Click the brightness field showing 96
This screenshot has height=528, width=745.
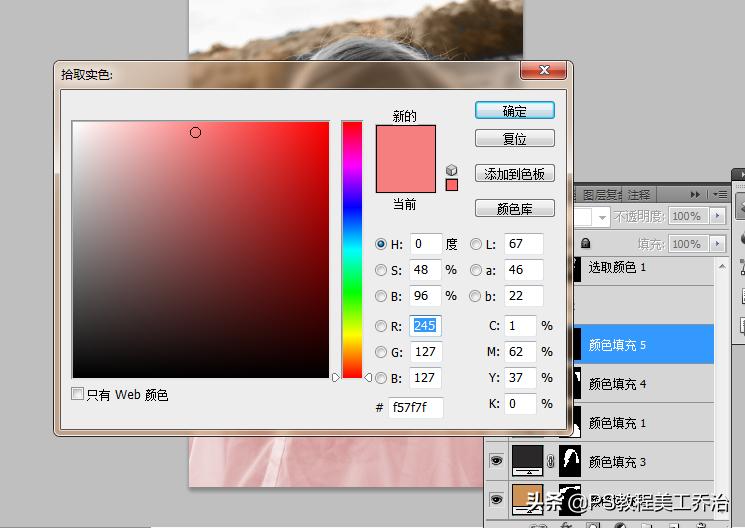click(426, 296)
